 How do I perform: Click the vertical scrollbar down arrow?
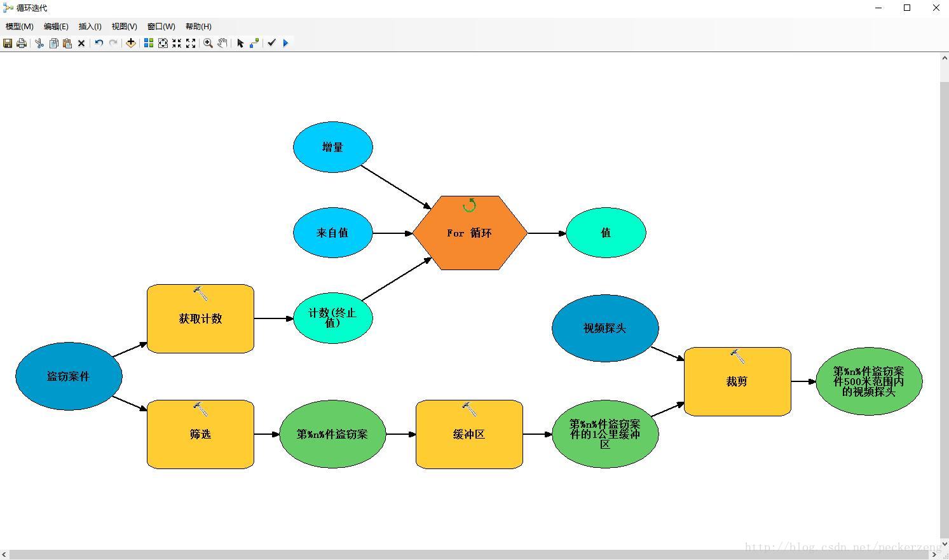pos(944,545)
